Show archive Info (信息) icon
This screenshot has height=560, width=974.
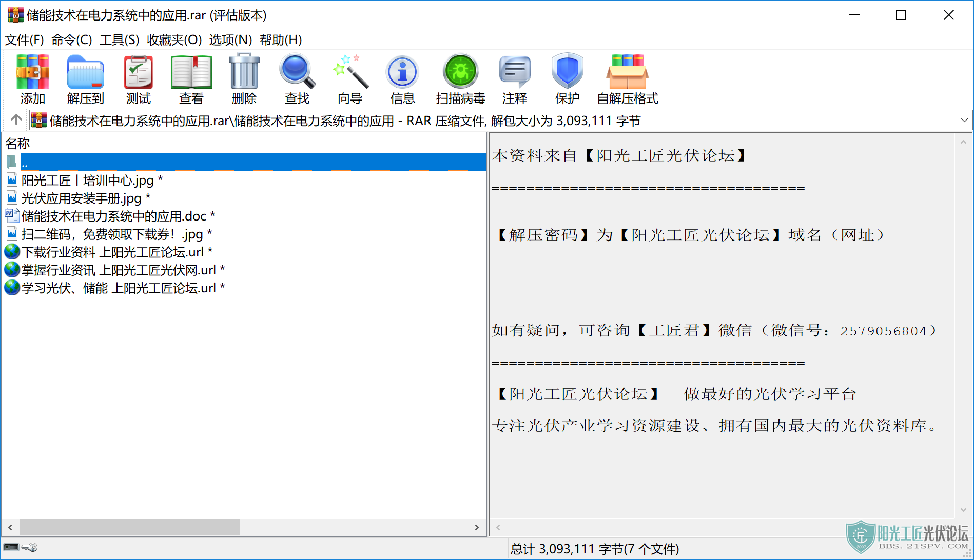(403, 79)
